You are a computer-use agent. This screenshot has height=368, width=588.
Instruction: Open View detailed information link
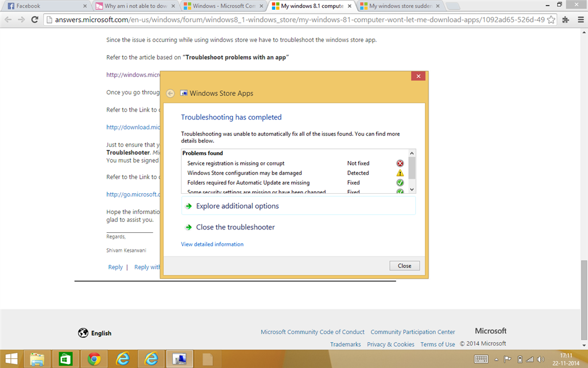(x=212, y=244)
